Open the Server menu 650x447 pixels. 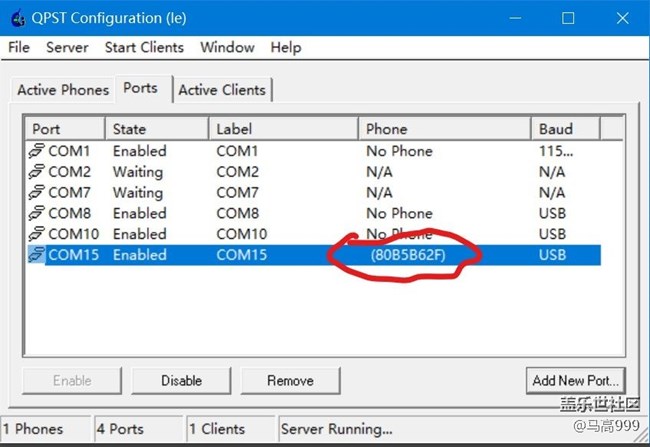pos(67,47)
